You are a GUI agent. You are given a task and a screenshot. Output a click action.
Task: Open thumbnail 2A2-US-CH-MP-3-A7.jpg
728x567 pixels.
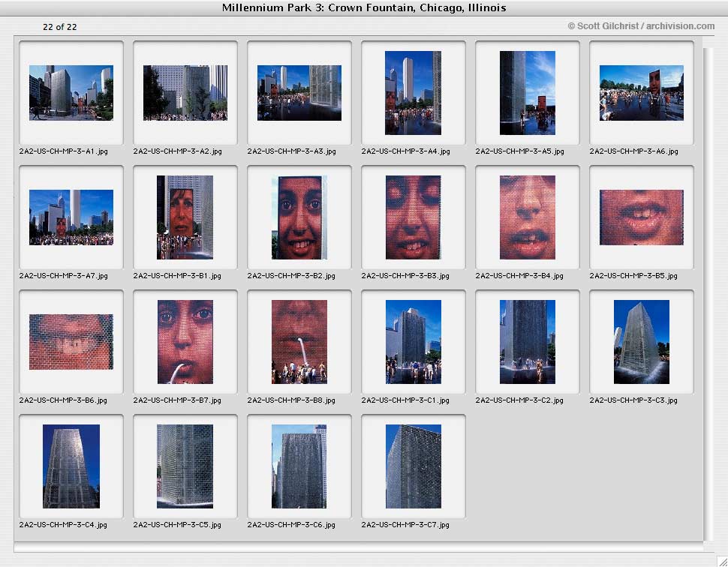pyautogui.click(x=71, y=217)
